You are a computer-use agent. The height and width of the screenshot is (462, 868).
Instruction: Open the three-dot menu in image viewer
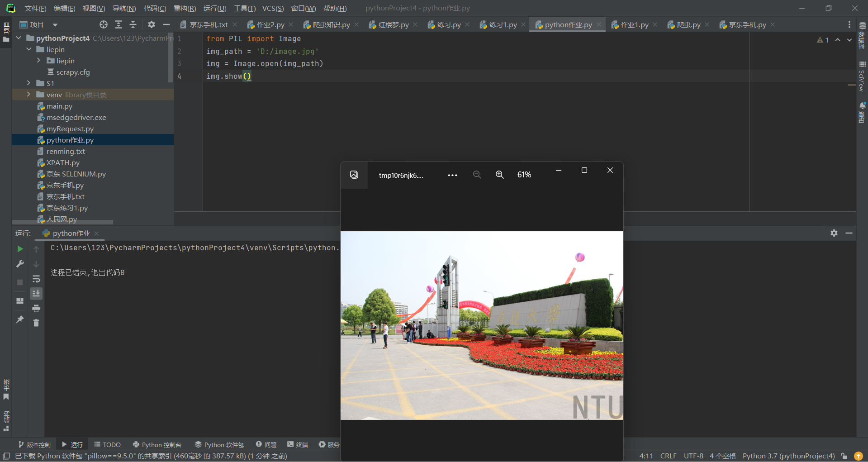click(452, 175)
